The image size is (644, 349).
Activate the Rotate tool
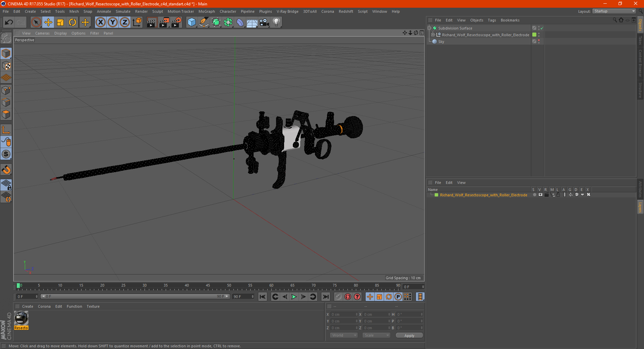pos(72,22)
